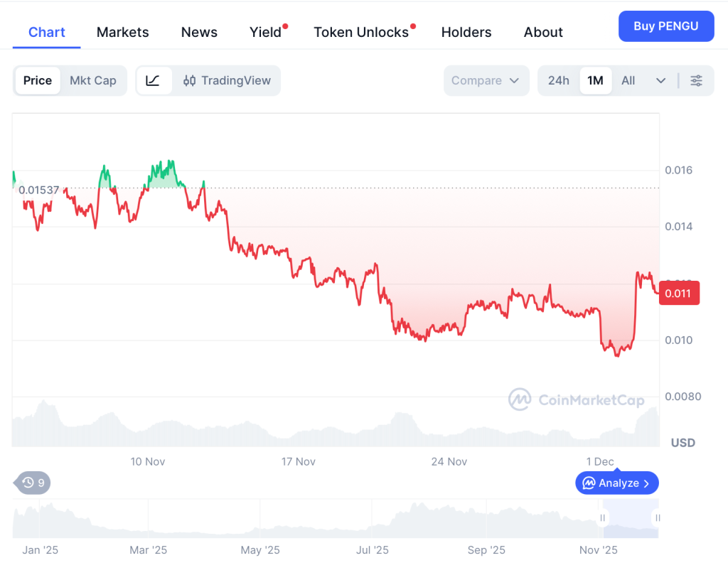Toggle chart to Mkt Cap view
Viewport: 728px width, 580px height.
(92, 81)
